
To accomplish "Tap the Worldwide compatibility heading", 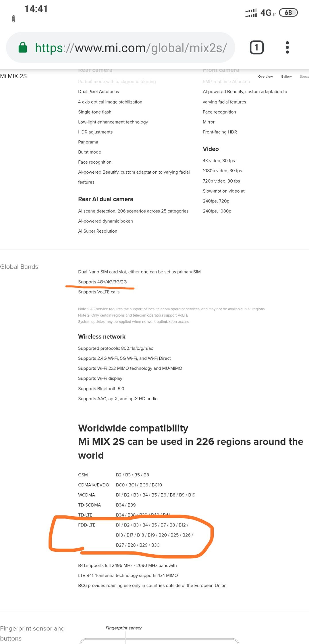I will (x=133, y=428).
